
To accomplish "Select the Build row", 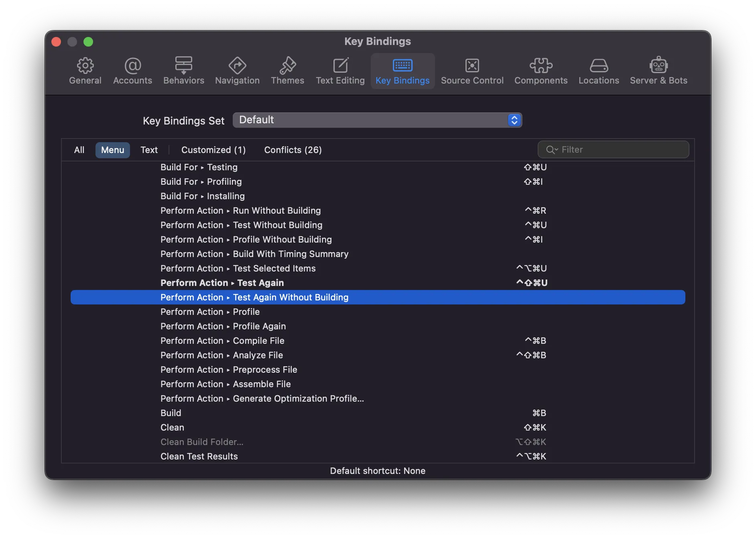I will (x=378, y=413).
